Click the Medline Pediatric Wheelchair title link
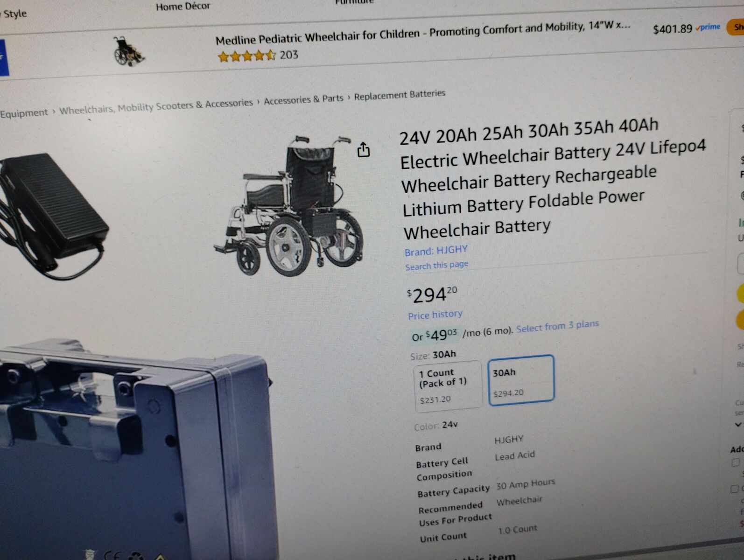 (x=422, y=32)
